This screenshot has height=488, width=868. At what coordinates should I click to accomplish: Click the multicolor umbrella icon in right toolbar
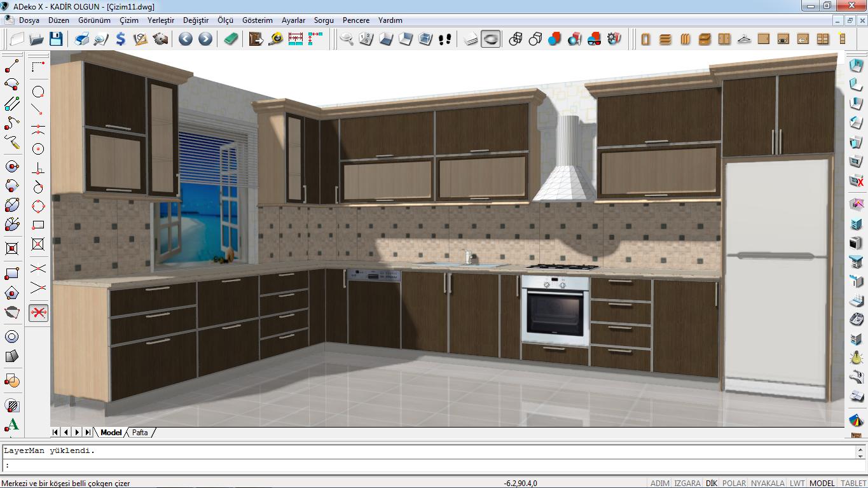point(857,421)
